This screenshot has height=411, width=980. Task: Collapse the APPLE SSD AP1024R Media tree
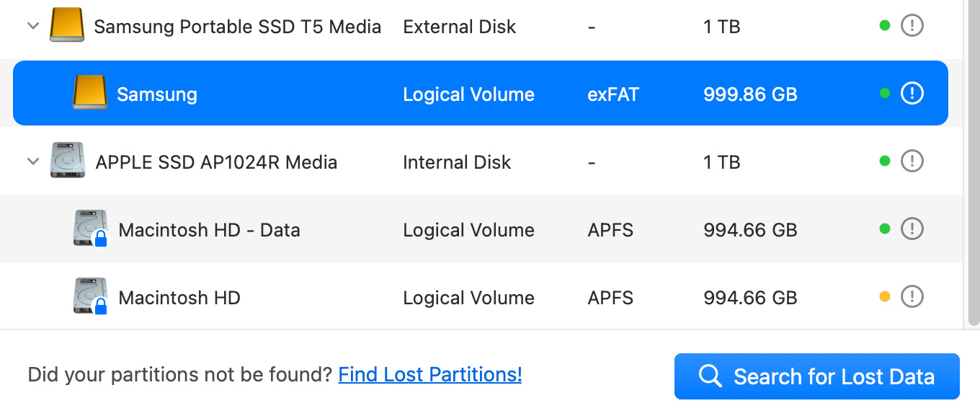click(x=32, y=162)
